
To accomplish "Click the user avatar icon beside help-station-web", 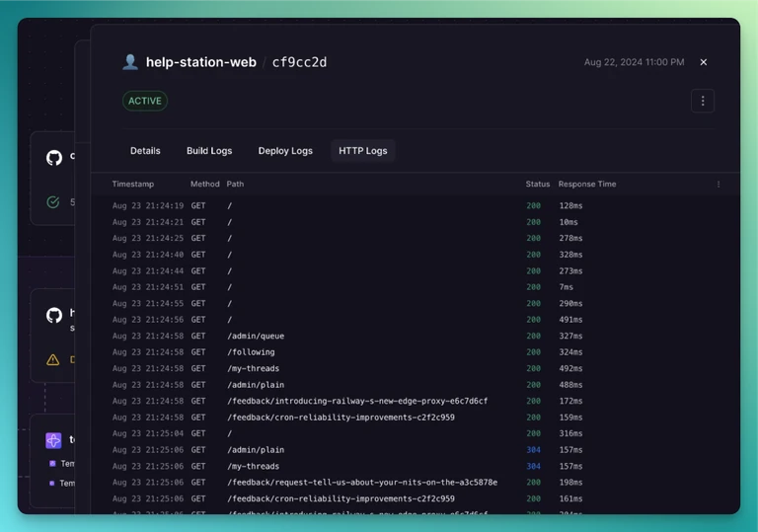I will point(130,62).
